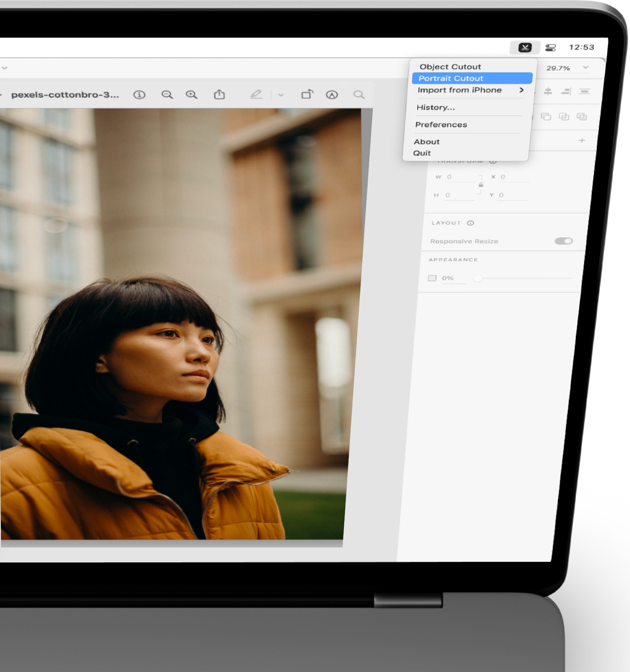Click the portrait photo of the woman
Viewport: 630px width, 672px height.
click(x=181, y=324)
